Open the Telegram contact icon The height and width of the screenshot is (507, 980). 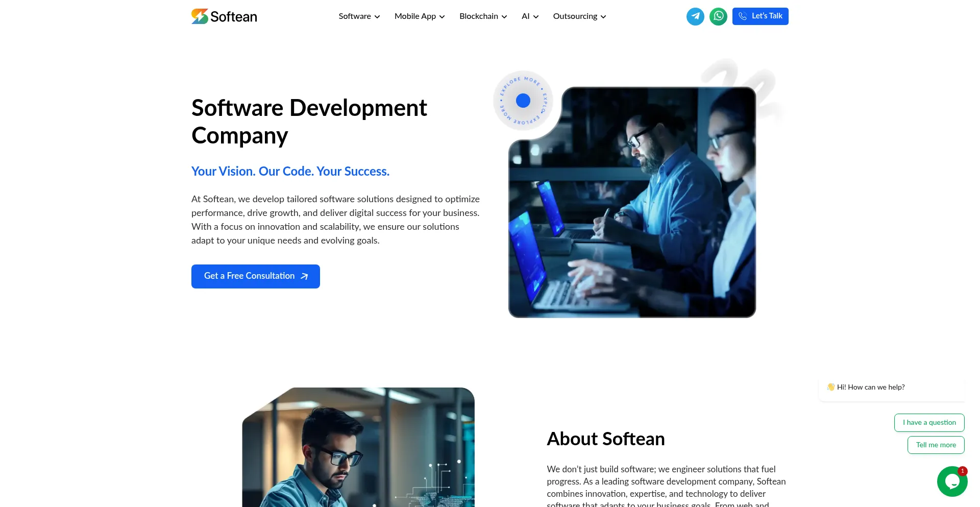[695, 16]
